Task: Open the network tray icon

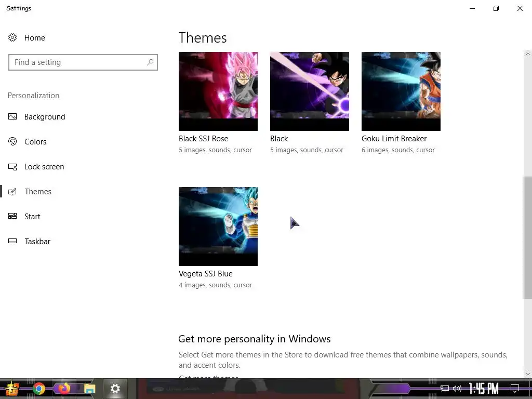Action: click(445, 389)
